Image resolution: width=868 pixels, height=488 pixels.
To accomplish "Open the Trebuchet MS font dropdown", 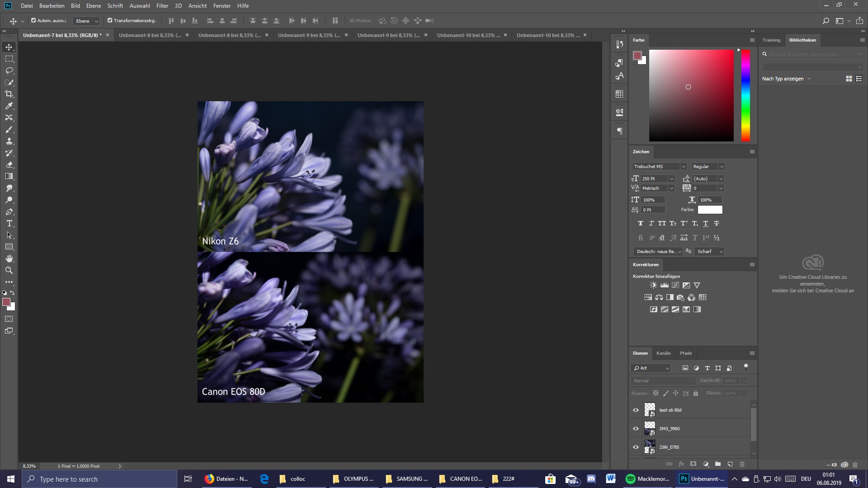I will (683, 166).
